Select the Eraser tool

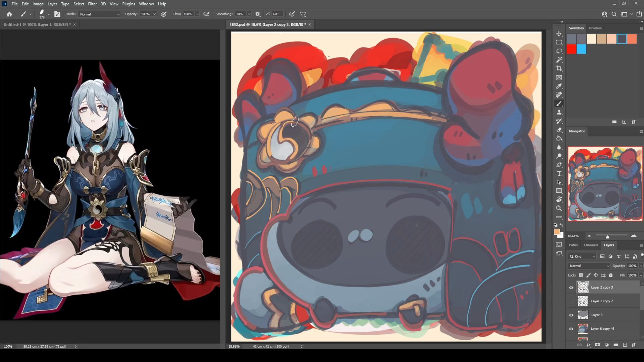click(559, 130)
